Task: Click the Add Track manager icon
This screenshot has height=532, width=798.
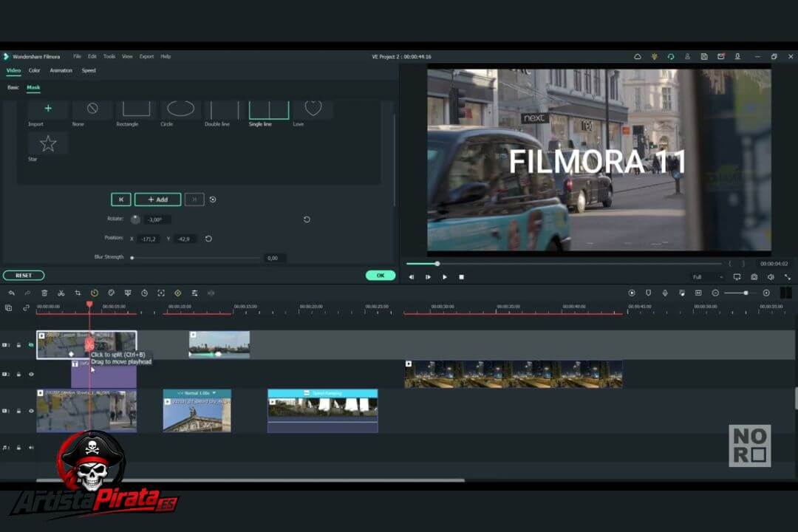Action: tap(9, 308)
